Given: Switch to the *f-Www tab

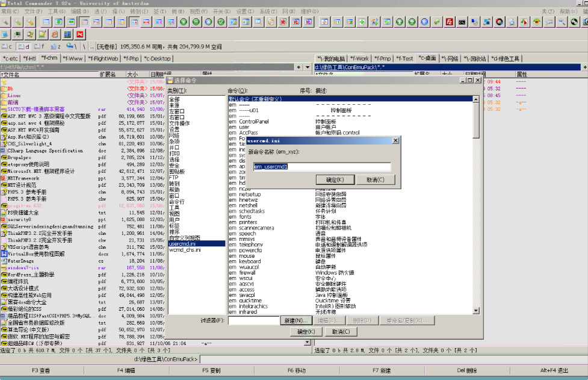Looking at the screenshot, I should pyautogui.click(x=72, y=58).
